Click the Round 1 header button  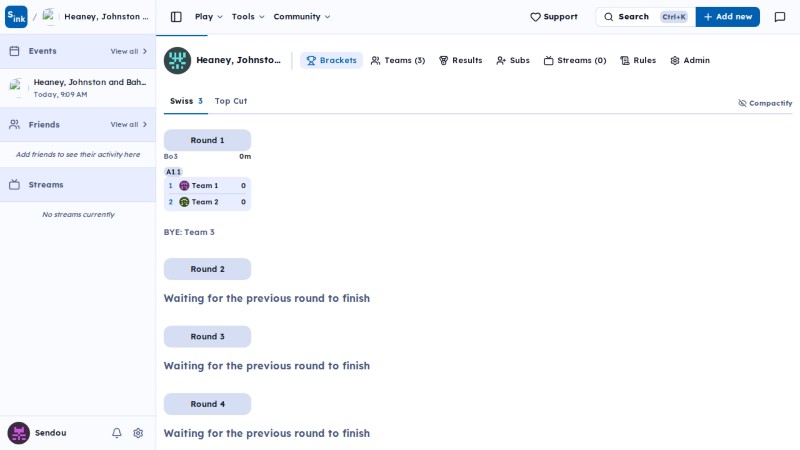coord(207,140)
